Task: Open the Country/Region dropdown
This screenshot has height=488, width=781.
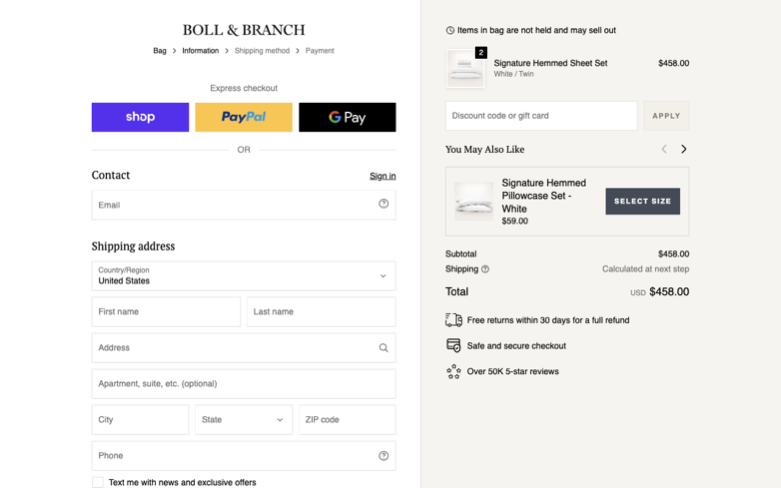Action: click(244, 276)
